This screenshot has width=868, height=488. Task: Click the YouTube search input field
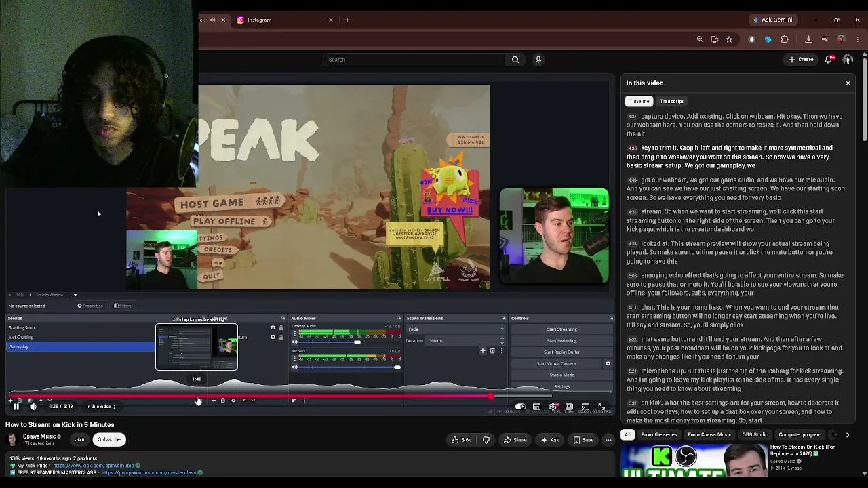[x=414, y=60]
